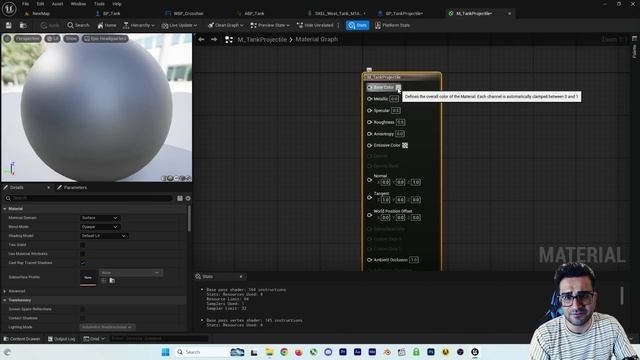Open the Edit menu

[x=40, y=4]
